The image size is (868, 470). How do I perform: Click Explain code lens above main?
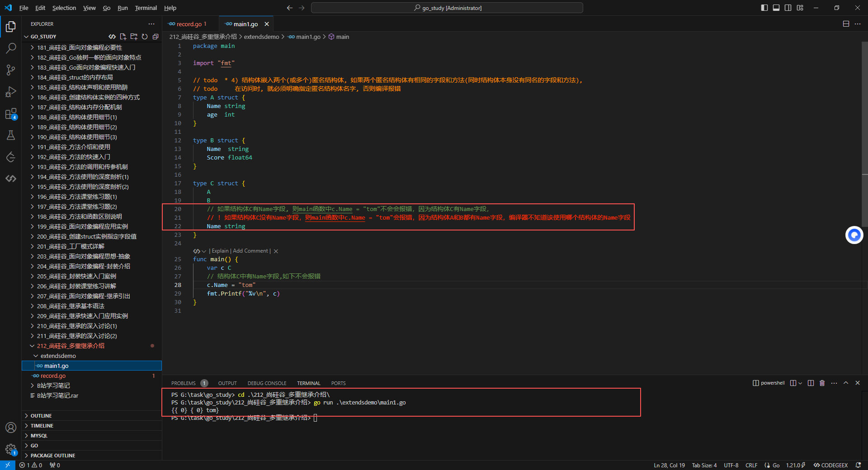pos(220,251)
